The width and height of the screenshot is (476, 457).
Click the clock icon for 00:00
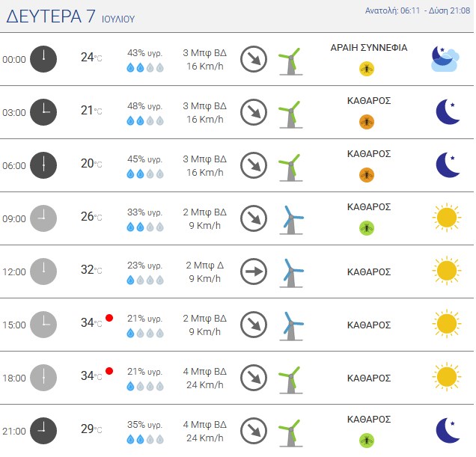(x=43, y=59)
